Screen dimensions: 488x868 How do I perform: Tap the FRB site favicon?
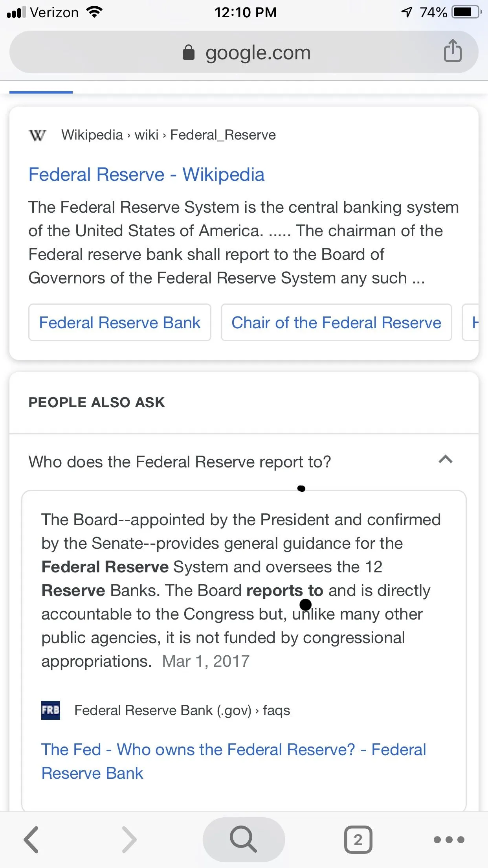(51, 710)
